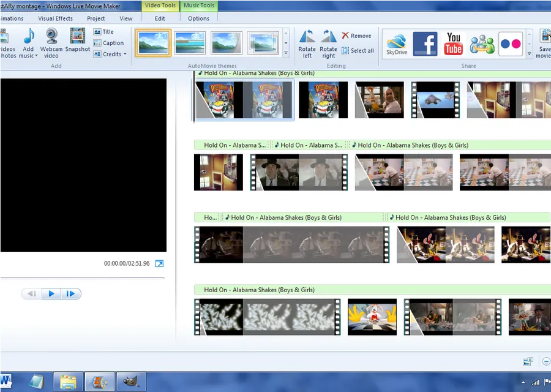Rotate right icon in Editing group
This screenshot has width=551, height=392.
point(329,36)
